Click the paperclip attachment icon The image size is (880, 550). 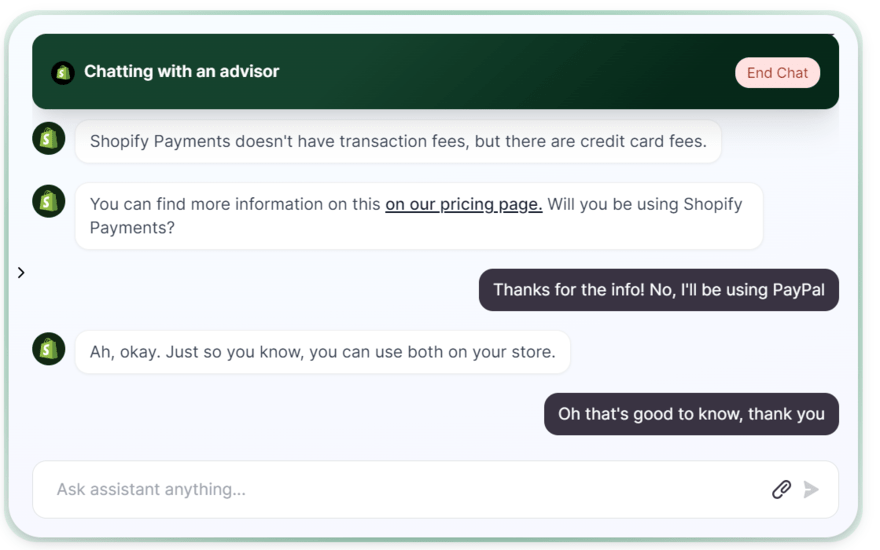pos(781,489)
